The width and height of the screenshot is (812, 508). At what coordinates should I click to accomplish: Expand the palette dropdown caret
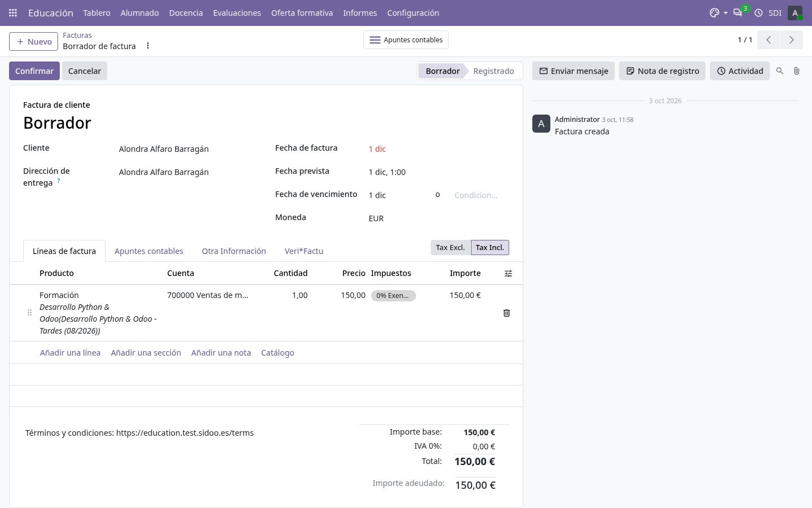[x=725, y=13]
